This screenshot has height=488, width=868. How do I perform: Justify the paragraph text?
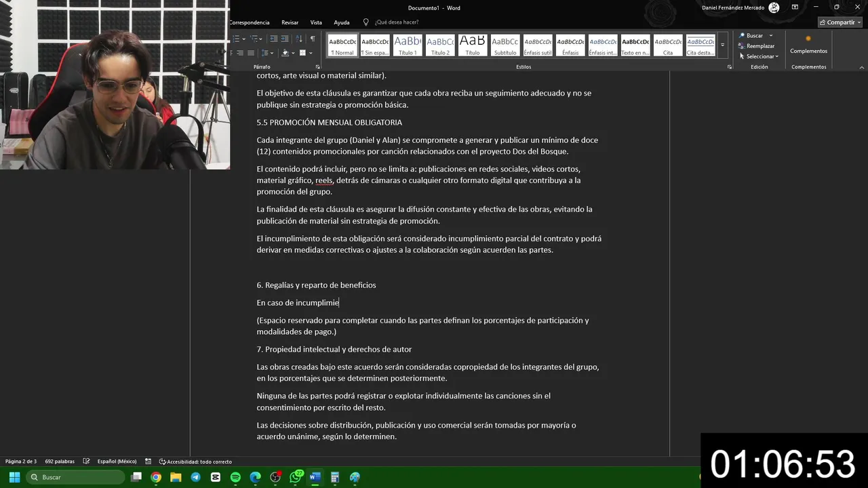pyautogui.click(x=251, y=53)
